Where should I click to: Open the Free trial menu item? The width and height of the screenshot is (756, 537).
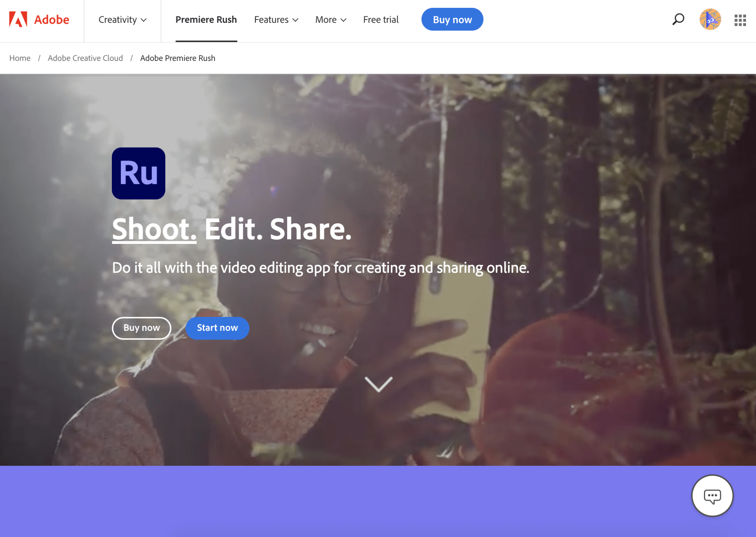[381, 20]
